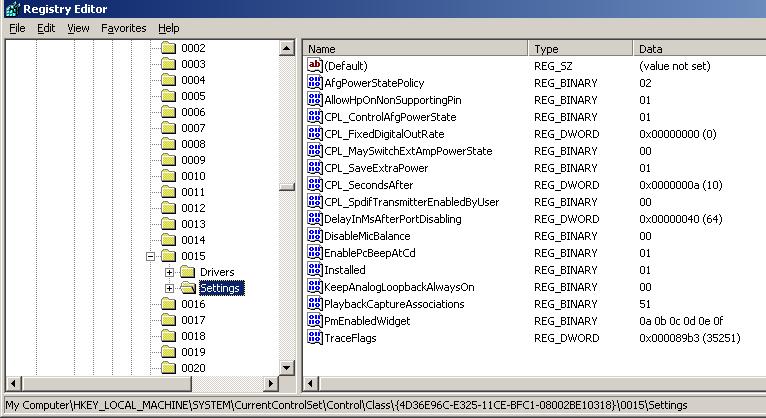Select key 0003 in the tree
Viewport: 766px width, 418px height.
[193, 64]
